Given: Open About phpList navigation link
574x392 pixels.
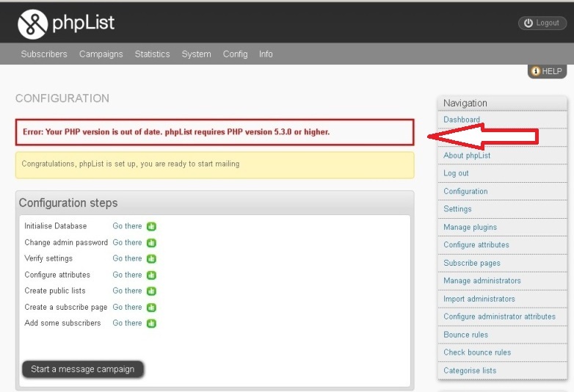Looking at the screenshot, I should click(467, 156).
